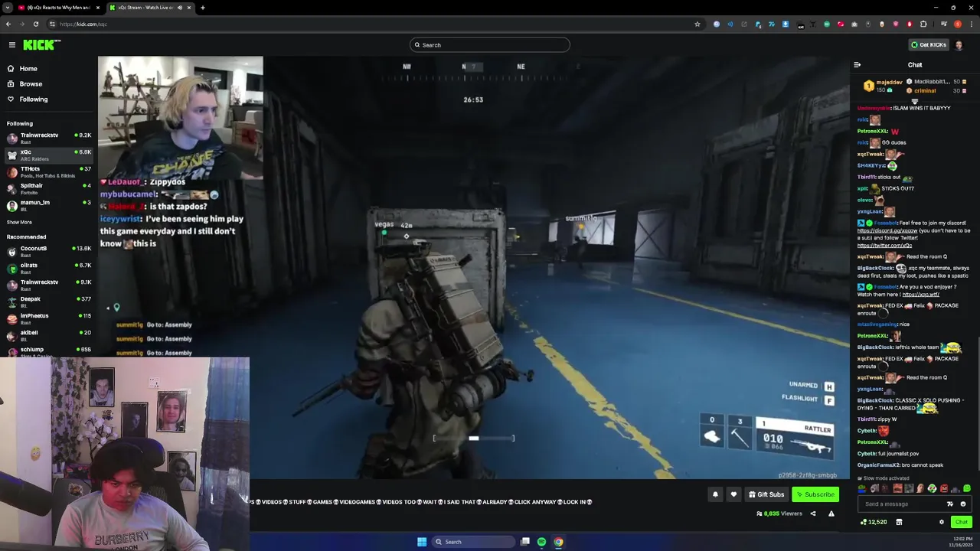The width and height of the screenshot is (980, 551).
Task: Open akibell recommended channel
Action: pos(49,336)
